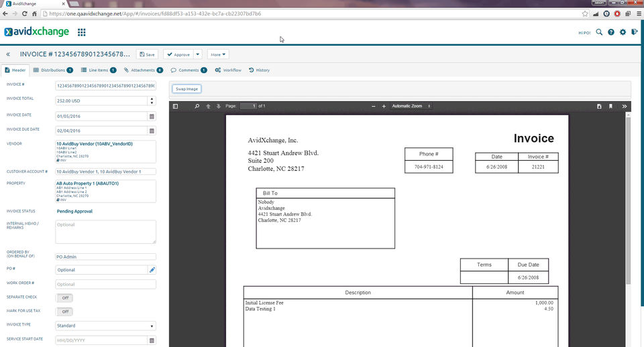Zoom in the PDF with plus

click(384, 107)
